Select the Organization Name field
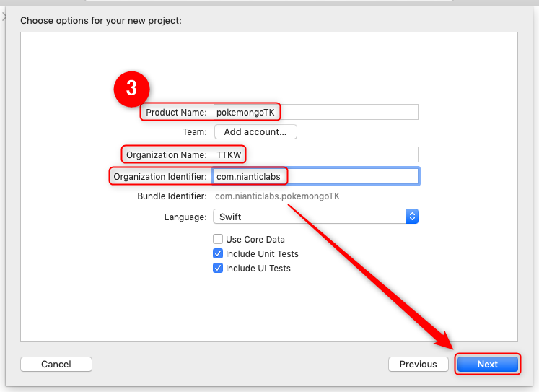This screenshot has width=539, height=392. [315, 154]
